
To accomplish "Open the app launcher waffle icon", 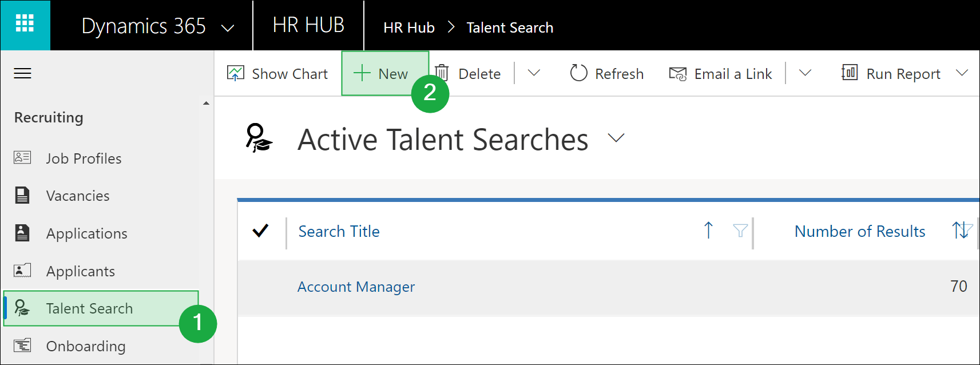I will 25,23.
